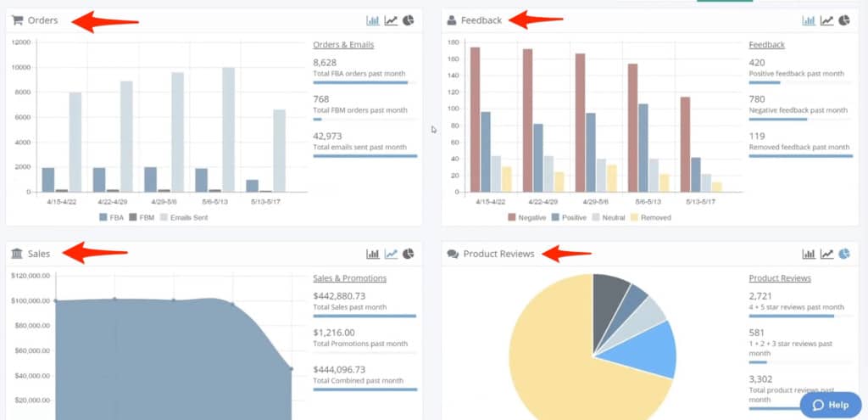
Task: Switch Product Reviews to bar chart view
Action: (x=809, y=254)
